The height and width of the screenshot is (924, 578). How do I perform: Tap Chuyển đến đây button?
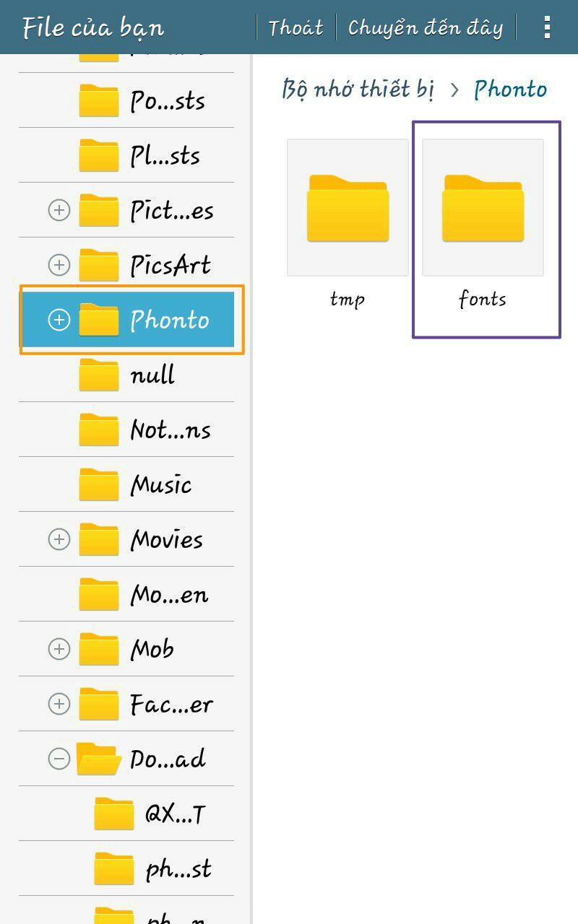[x=425, y=27]
